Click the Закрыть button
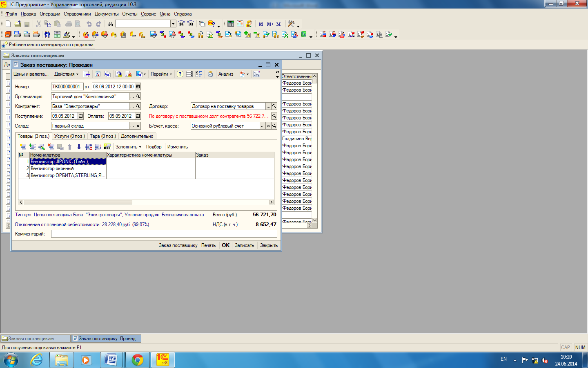Screen dimensions: 588x368 (269, 245)
